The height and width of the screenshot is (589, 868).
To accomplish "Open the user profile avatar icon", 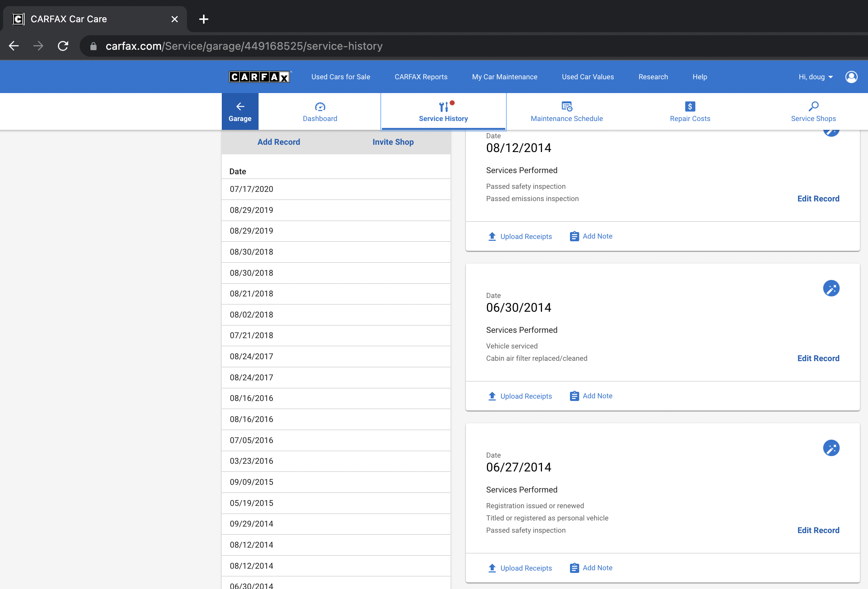I will tap(851, 77).
